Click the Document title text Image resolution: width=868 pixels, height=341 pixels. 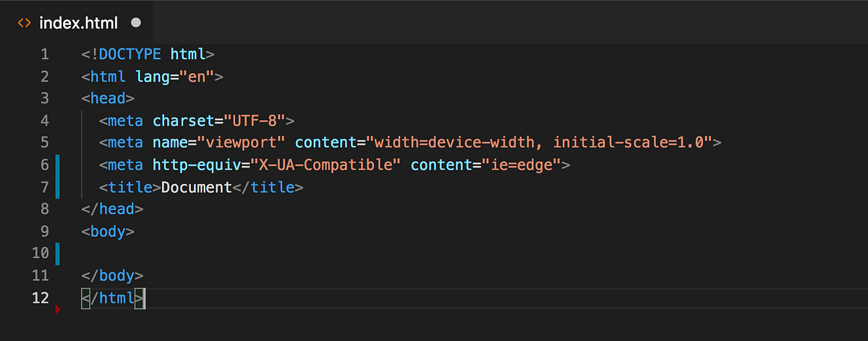coord(197,187)
